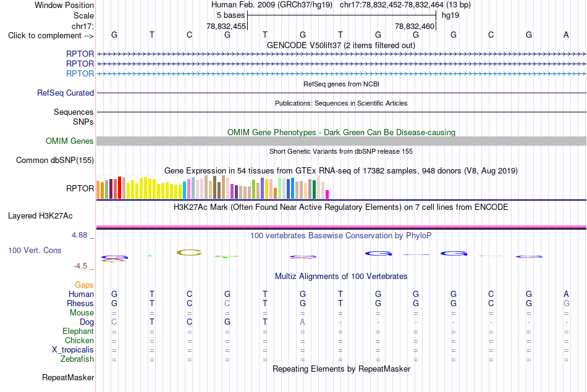Open the Layered H3K27Ac track label
This screenshot has width=587, height=392.
point(40,216)
